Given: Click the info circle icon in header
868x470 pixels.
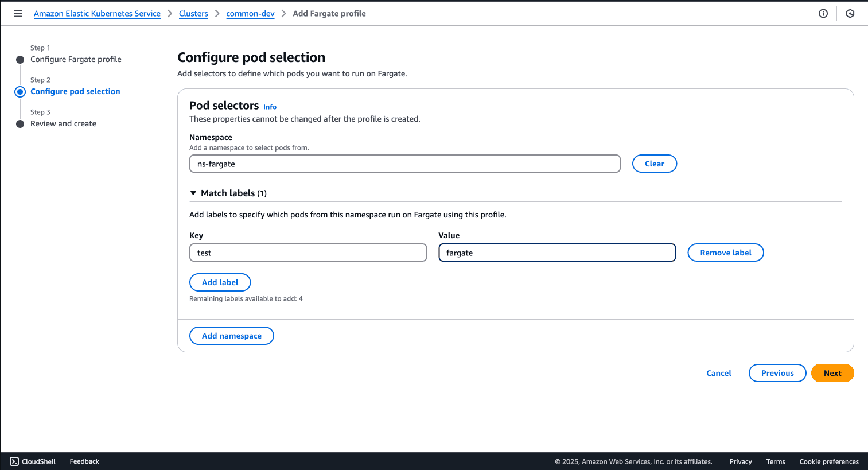Looking at the screenshot, I should coord(823,14).
